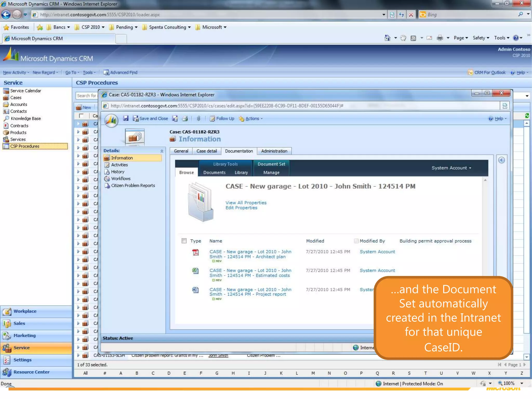The image size is (532, 399).
Task: Click the Bing search magnifier icon
Action: point(520,15)
